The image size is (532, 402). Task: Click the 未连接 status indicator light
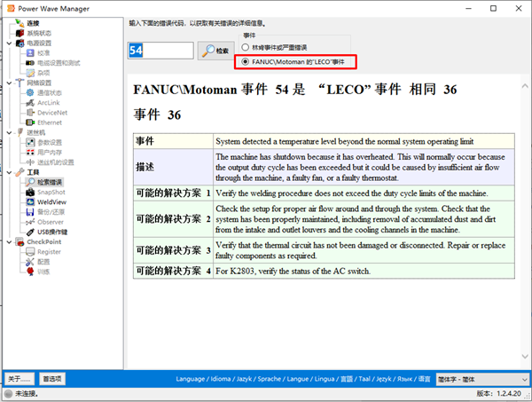coord(9,393)
